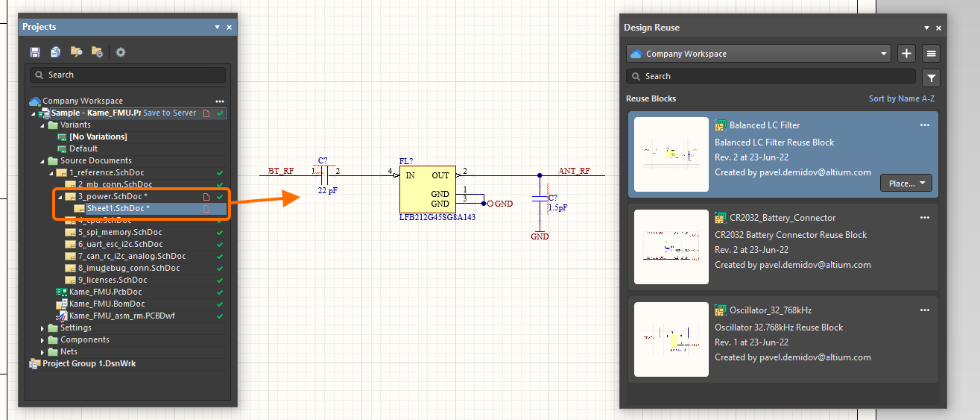Open the ellipsis menu beside Company Workspace in Projects
Screen dimensions: 980x420
219,101
